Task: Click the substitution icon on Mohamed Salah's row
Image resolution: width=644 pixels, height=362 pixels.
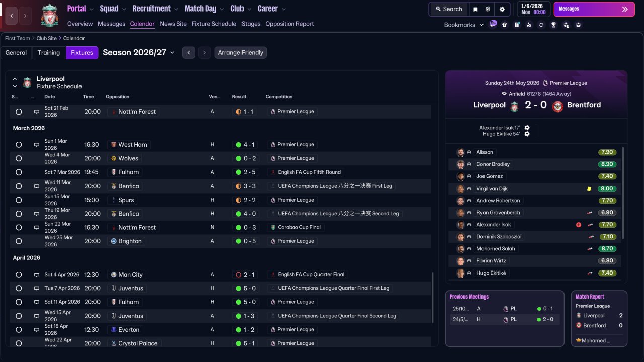Action: (591, 249)
